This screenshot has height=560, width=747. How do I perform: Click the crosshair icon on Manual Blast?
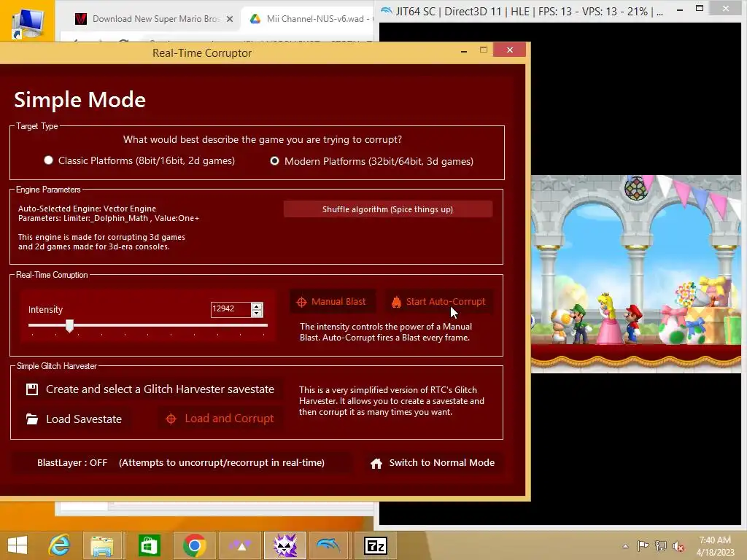[301, 302]
